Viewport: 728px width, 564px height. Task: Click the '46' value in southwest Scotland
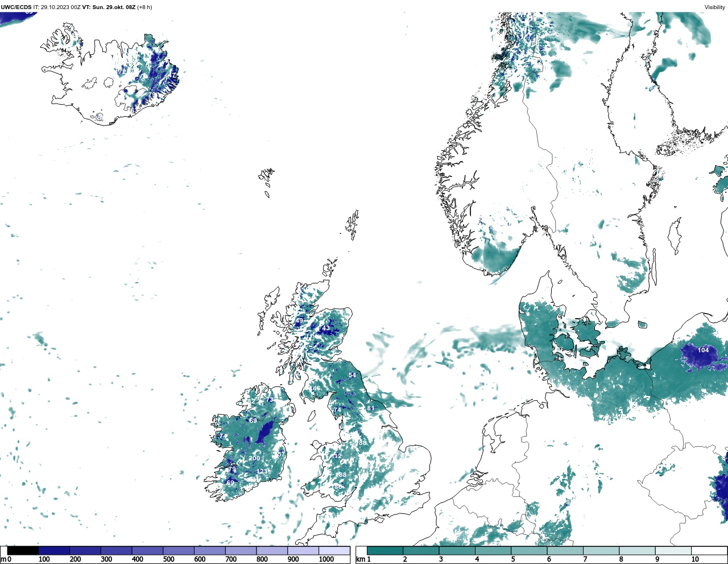[x=316, y=389]
